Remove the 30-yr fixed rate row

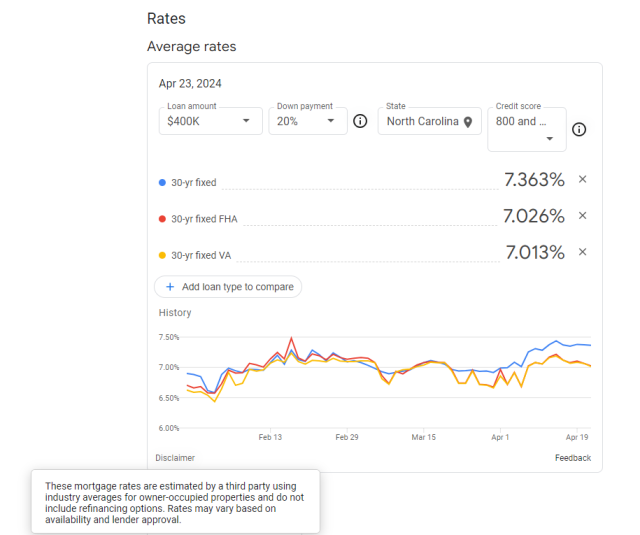point(582,179)
